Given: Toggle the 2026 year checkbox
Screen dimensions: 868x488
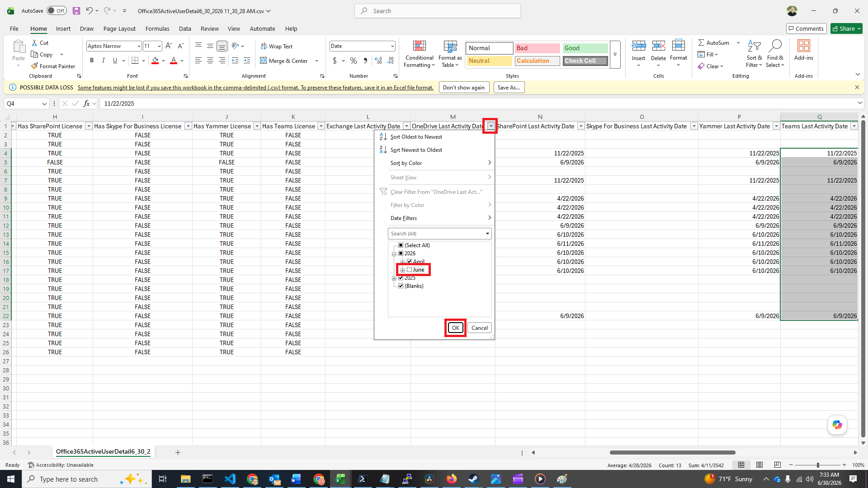Looking at the screenshot, I should (401, 253).
